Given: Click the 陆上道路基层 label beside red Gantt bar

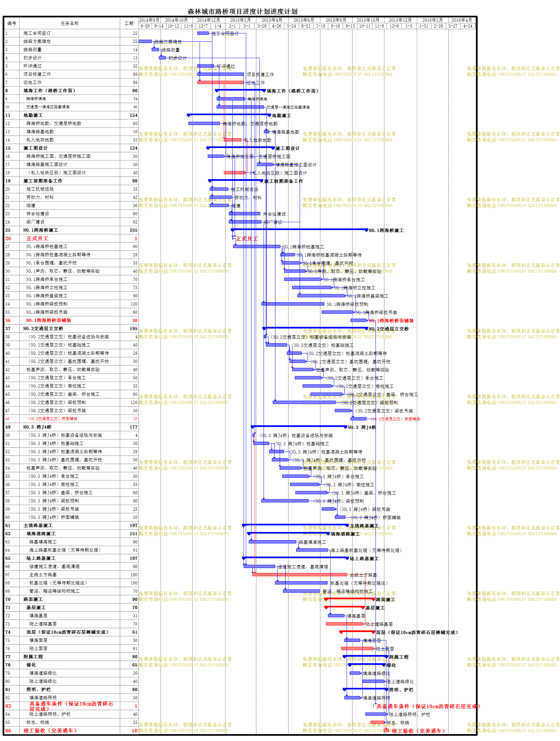Looking at the screenshot, I should click(379, 625).
